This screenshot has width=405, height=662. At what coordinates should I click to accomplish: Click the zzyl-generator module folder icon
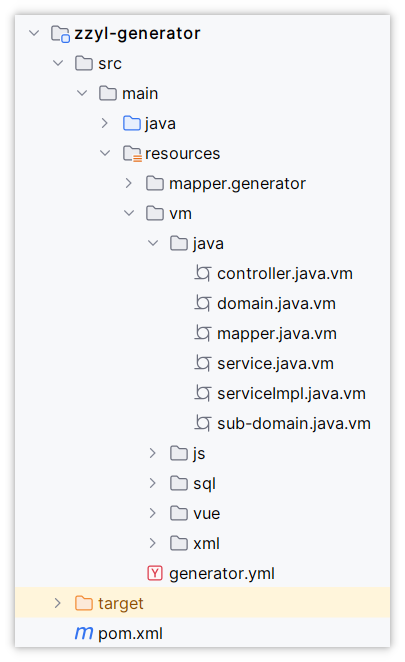click(x=60, y=33)
